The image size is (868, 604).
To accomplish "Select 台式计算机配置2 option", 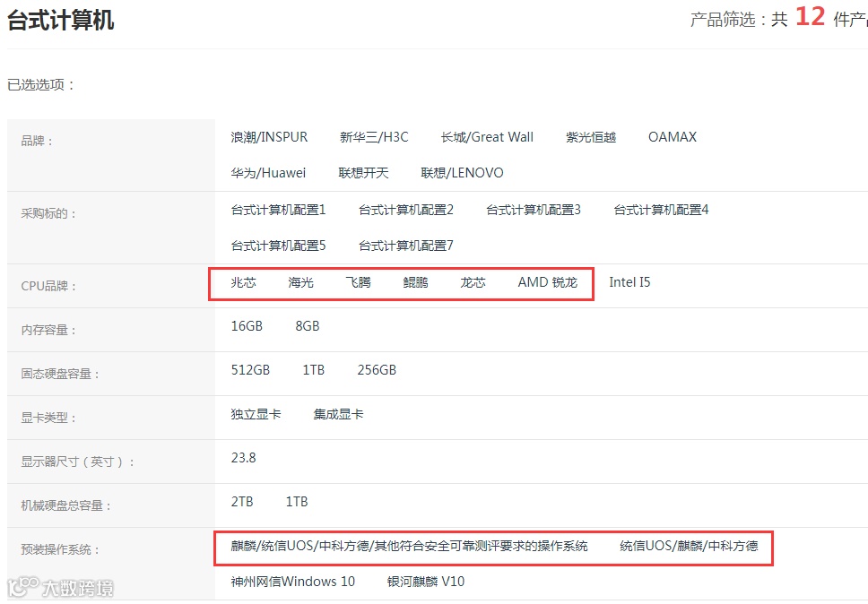I will (406, 211).
